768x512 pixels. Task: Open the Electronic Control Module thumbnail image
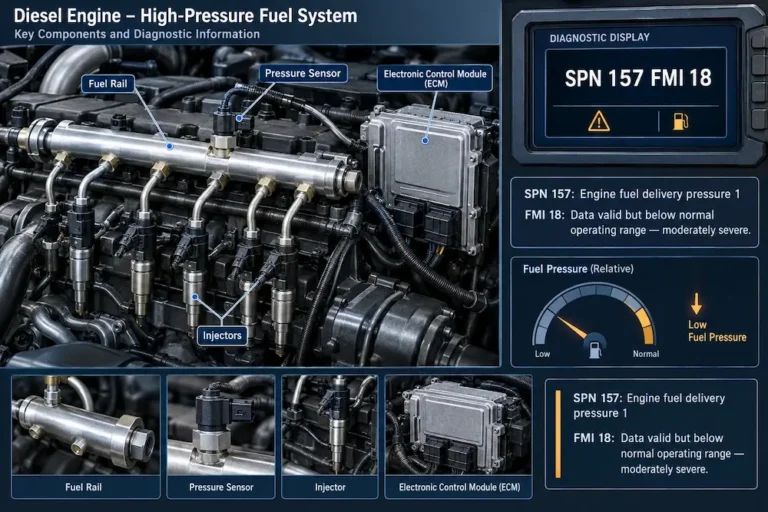tap(458, 425)
